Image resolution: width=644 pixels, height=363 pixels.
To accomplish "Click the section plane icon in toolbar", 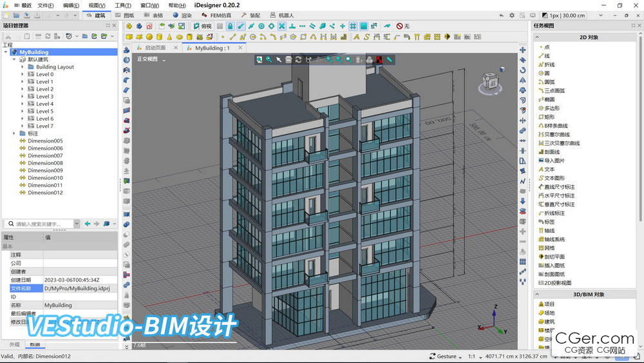I will [x=448, y=37].
